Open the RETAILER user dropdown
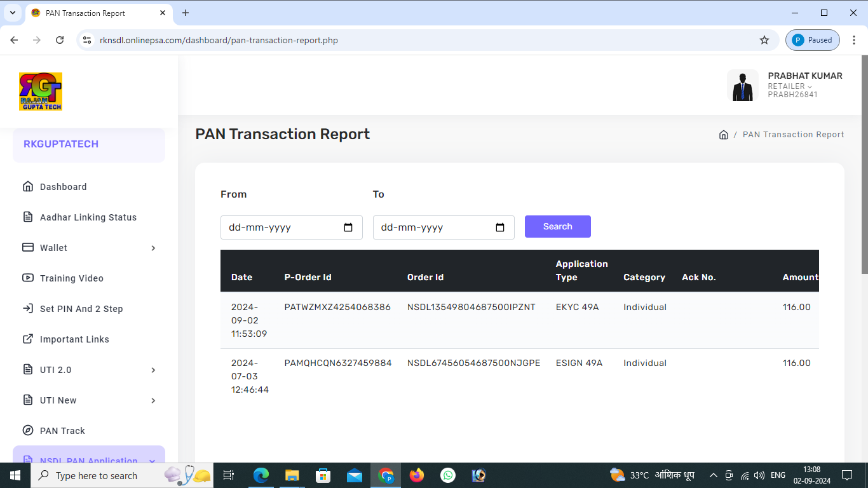Screen dimensions: 868x488 (790, 86)
